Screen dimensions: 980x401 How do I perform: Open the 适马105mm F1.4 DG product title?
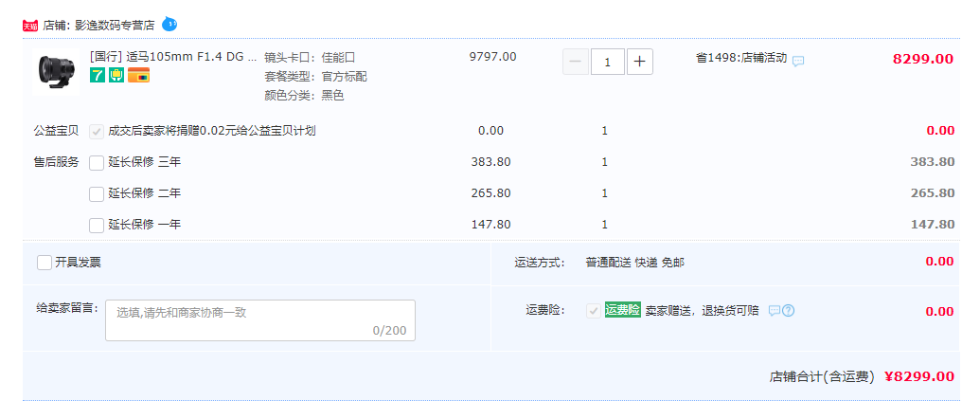point(173,58)
